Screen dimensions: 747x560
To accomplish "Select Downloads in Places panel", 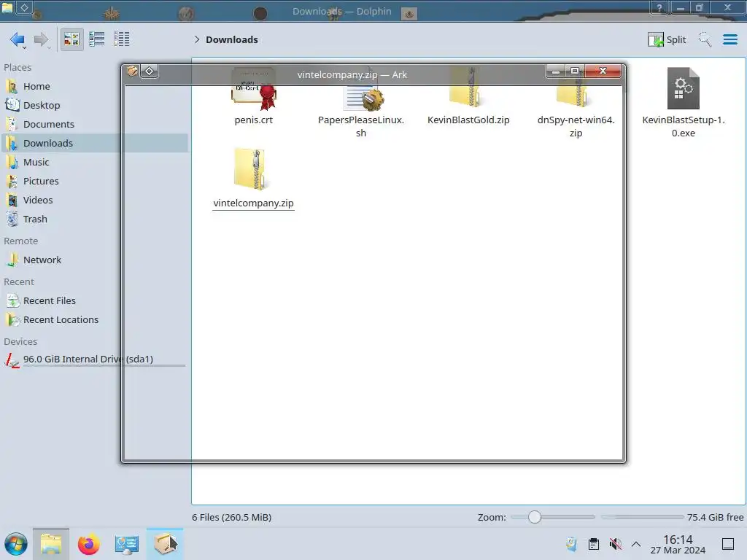I will pos(94,144).
